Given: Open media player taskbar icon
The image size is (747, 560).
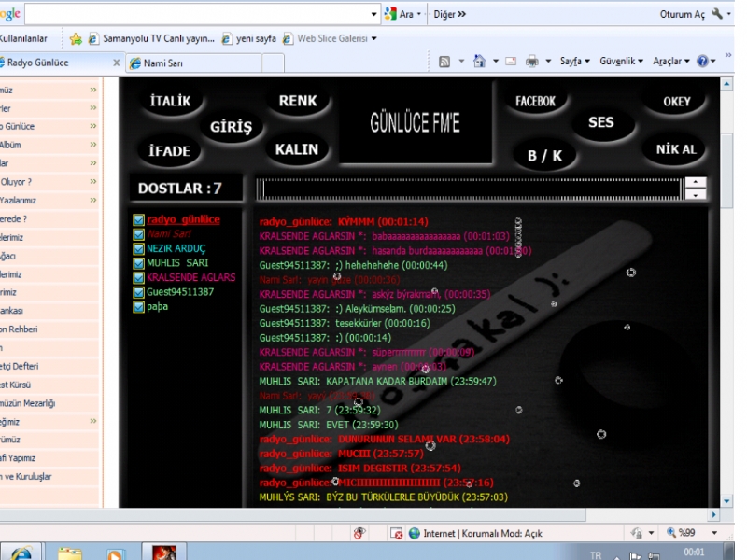Looking at the screenshot, I should (115, 553).
